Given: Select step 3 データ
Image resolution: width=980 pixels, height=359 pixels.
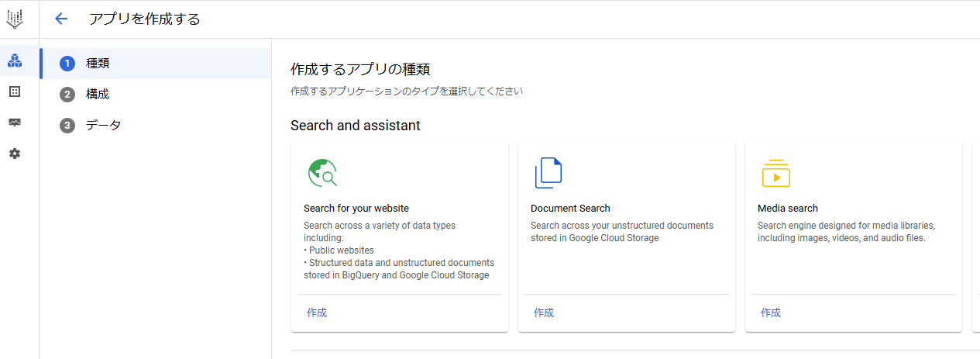Looking at the screenshot, I should pyautogui.click(x=156, y=126).
